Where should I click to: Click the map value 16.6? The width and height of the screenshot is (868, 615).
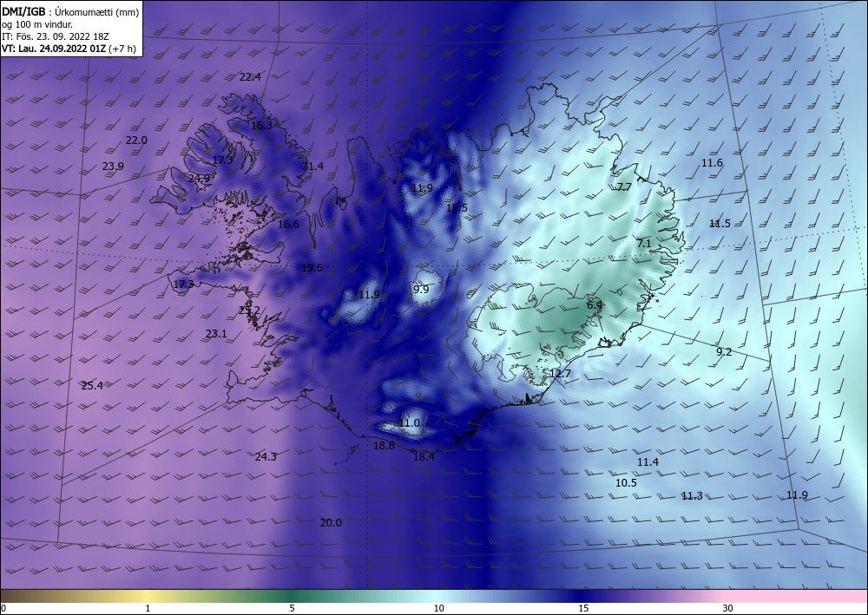coord(288,224)
